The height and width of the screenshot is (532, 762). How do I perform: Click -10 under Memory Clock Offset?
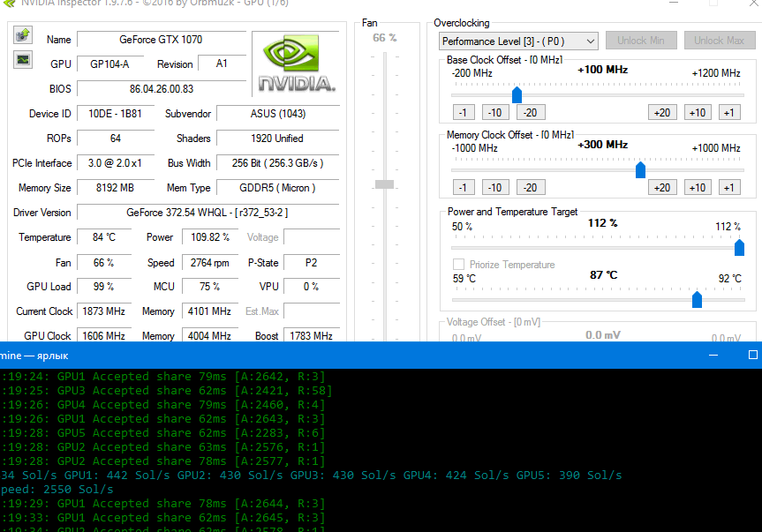495,187
